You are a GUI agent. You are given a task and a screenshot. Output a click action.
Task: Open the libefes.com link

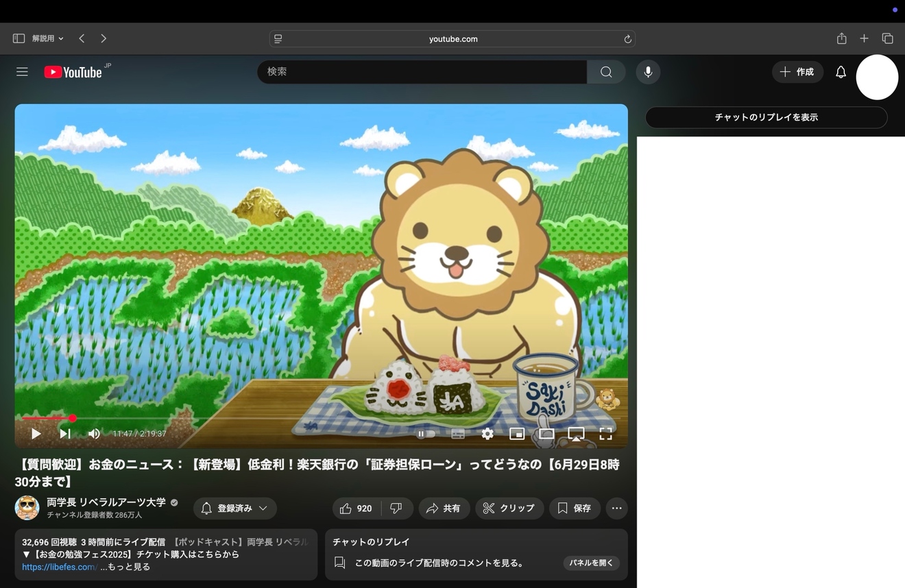pyautogui.click(x=60, y=567)
